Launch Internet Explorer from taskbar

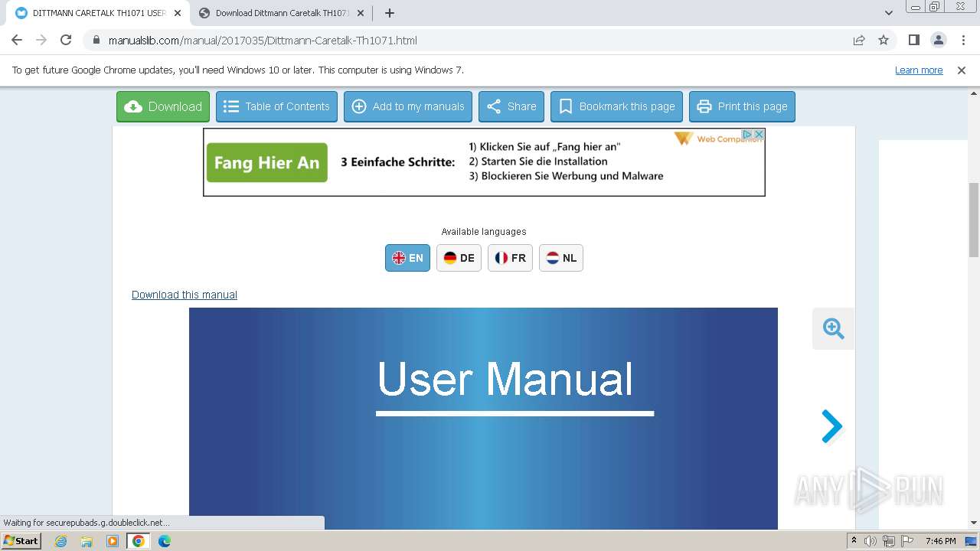click(x=61, y=541)
